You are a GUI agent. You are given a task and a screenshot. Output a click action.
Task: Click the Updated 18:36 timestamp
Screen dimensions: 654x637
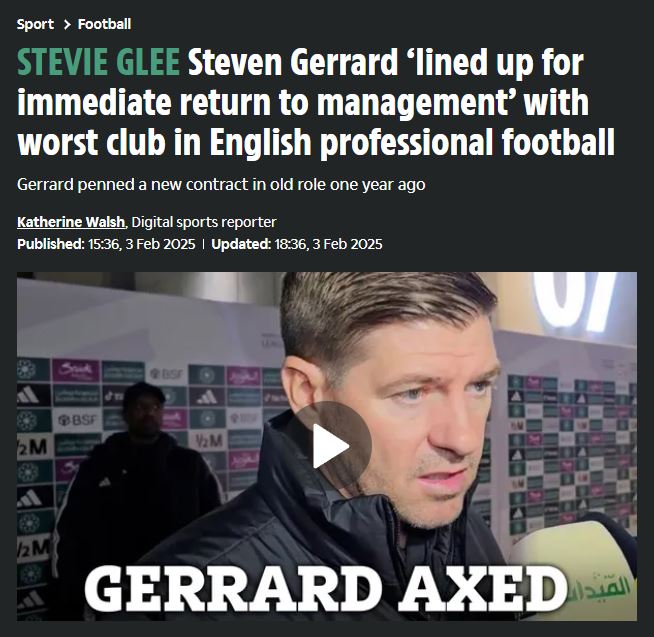[297, 244]
